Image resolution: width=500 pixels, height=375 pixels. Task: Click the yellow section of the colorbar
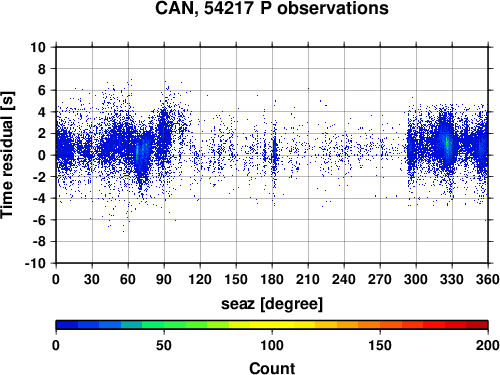(272, 325)
